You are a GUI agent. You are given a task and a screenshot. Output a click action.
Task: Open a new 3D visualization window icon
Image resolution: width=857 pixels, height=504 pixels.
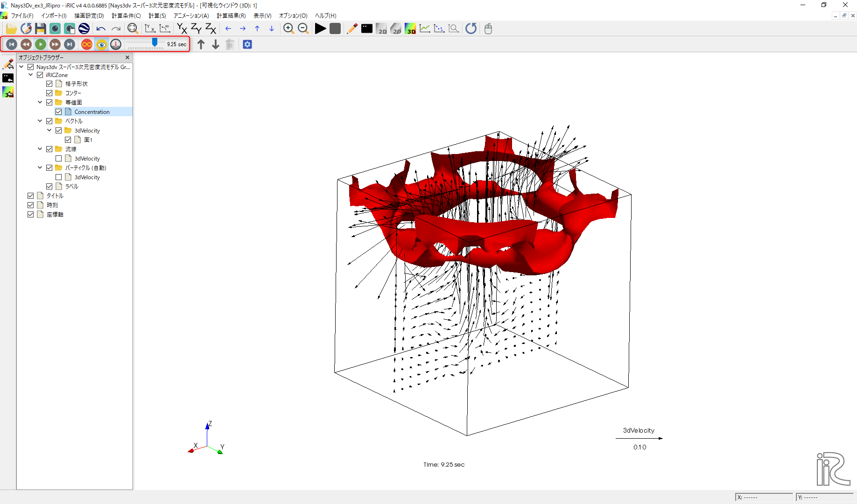pyautogui.click(x=410, y=28)
